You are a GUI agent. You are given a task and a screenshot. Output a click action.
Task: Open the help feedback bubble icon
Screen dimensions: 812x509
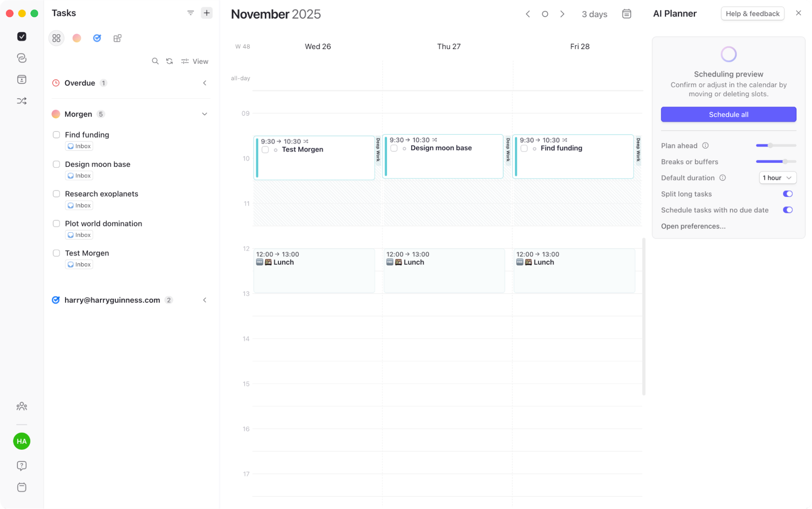[22, 466]
